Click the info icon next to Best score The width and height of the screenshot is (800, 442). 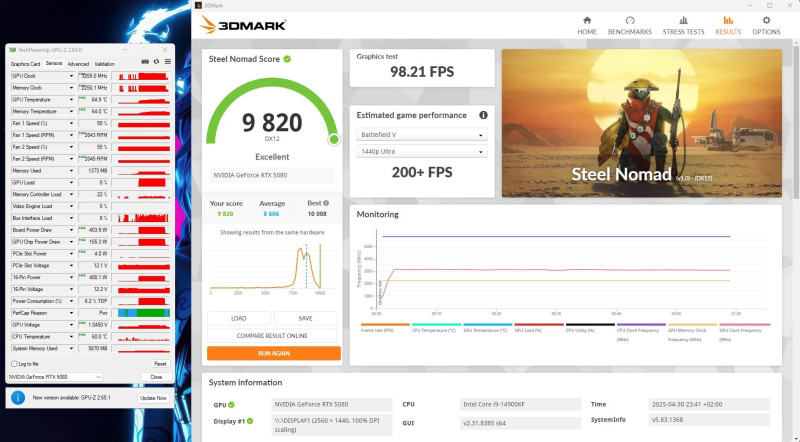pyautogui.click(x=326, y=203)
